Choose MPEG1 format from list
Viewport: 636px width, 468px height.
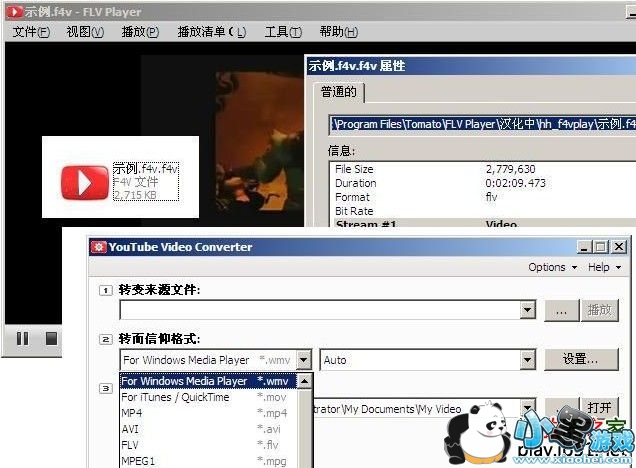click(x=208, y=461)
